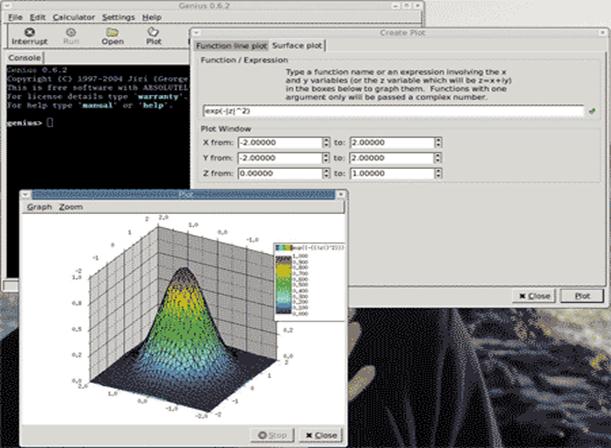Image resolution: width=611 pixels, height=448 pixels.
Task: Open the Edit menu
Action: click(38, 17)
